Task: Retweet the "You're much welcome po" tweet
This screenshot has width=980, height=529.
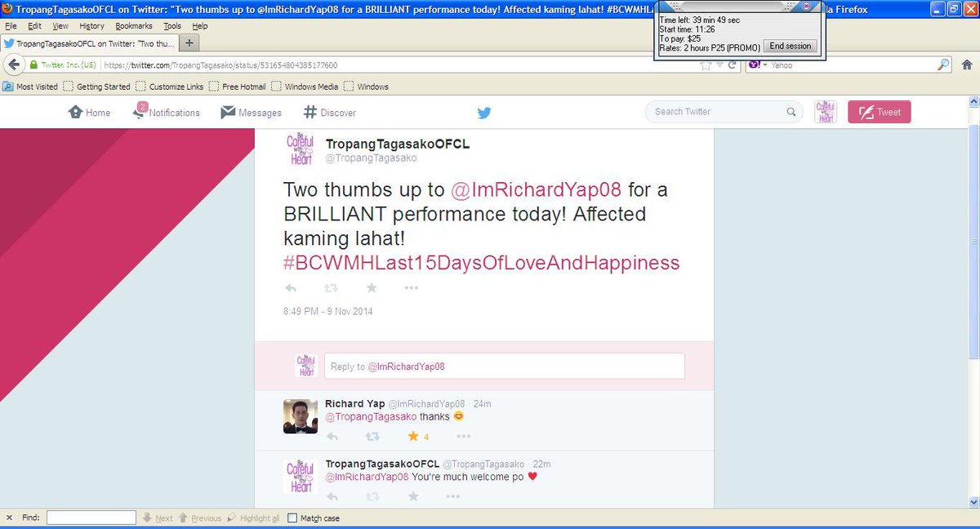Action: click(x=372, y=496)
